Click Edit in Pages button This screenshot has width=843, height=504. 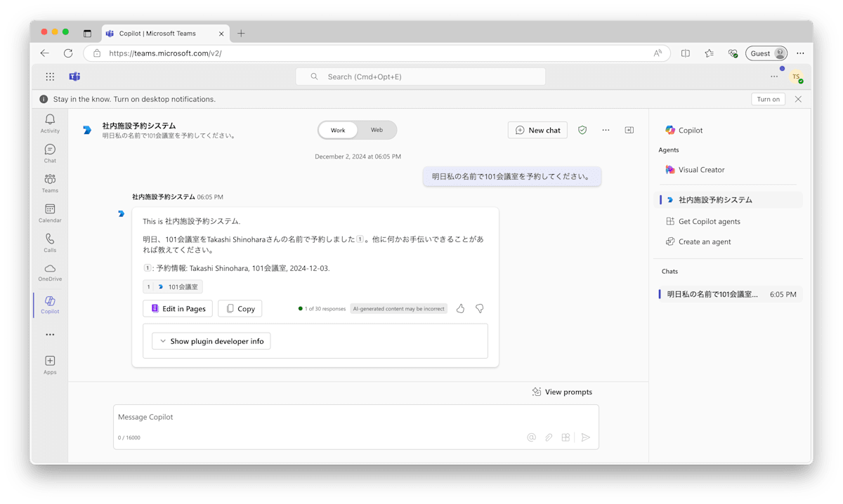click(x=178, y=308)
